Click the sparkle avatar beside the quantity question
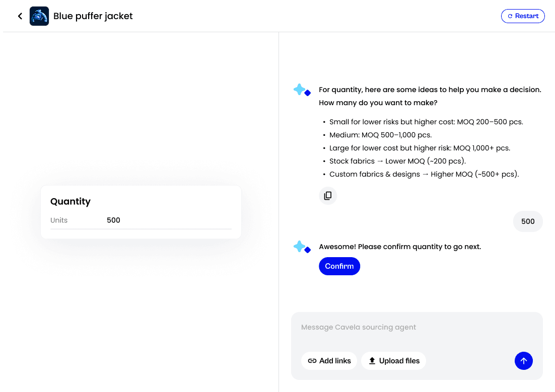Screen dimensions: 555x392 tap(302, 90)
